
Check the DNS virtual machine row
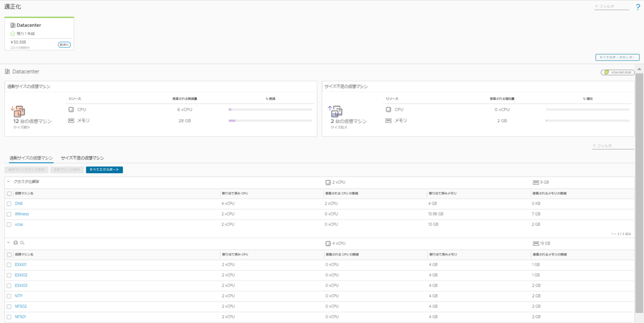[9, 204]
